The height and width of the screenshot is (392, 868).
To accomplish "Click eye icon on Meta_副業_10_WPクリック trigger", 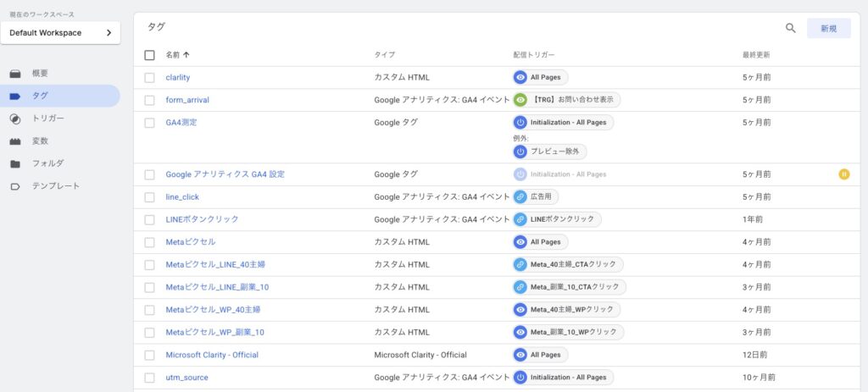I will click(x=520, y=332).
